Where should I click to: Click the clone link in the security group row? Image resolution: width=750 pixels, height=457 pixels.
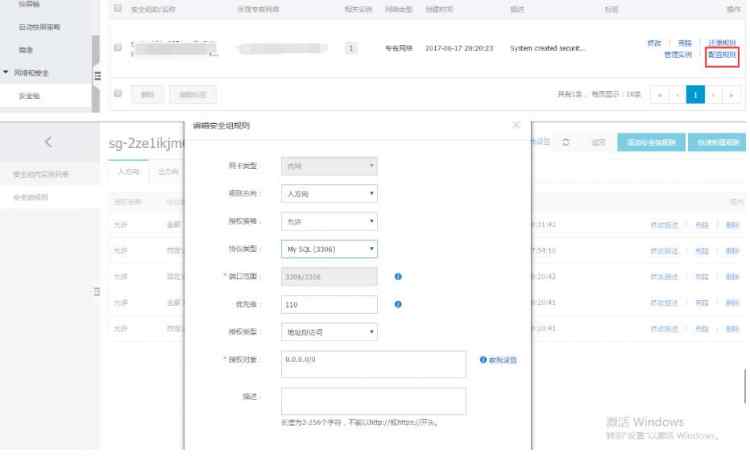click(684, 43)
